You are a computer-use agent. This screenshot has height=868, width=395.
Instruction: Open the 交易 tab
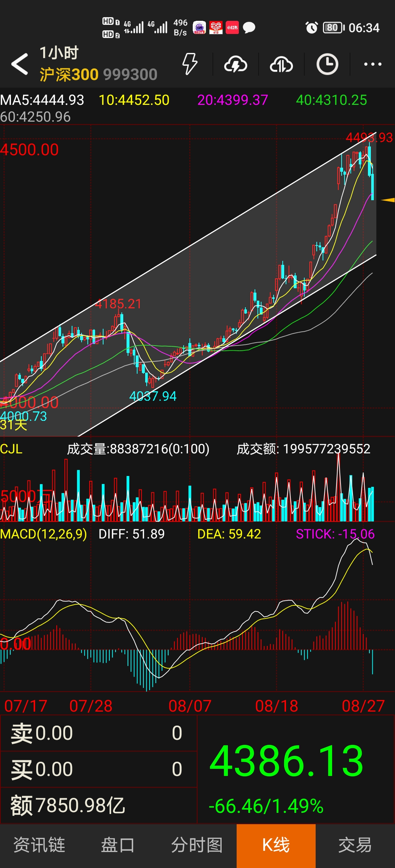click(355, 845)
